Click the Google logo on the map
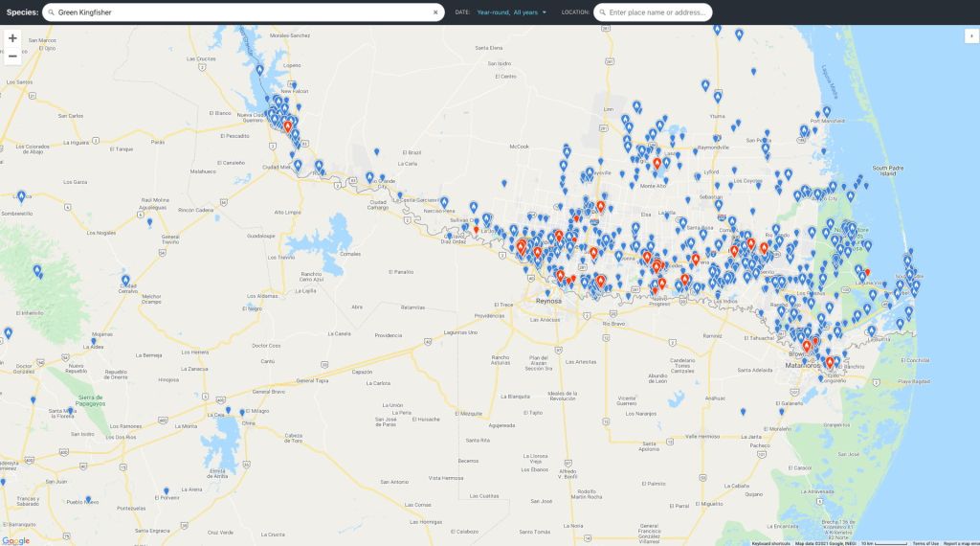This screenshot has height=546, width=980. coord(16,540)
